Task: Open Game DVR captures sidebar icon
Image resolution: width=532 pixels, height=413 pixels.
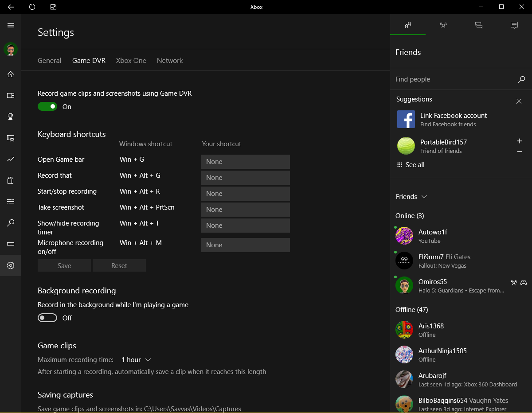Action: tap(11, 138)
